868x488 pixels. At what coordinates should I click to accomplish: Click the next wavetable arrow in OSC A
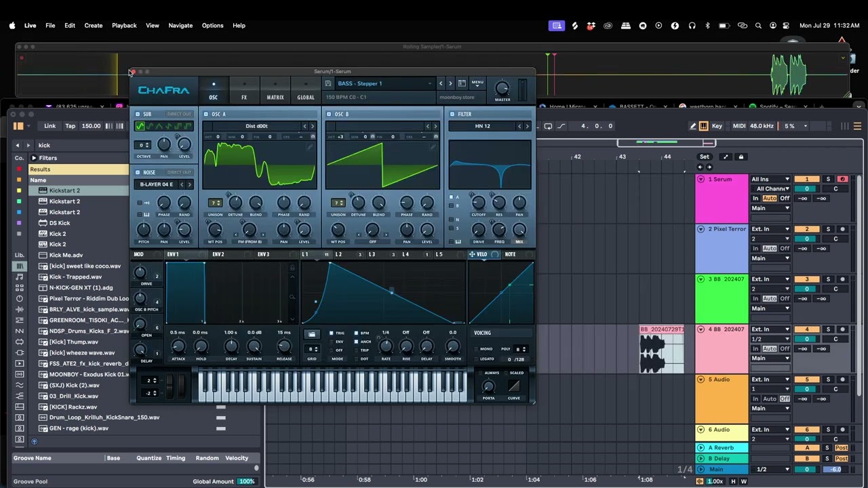click(312, 126)
